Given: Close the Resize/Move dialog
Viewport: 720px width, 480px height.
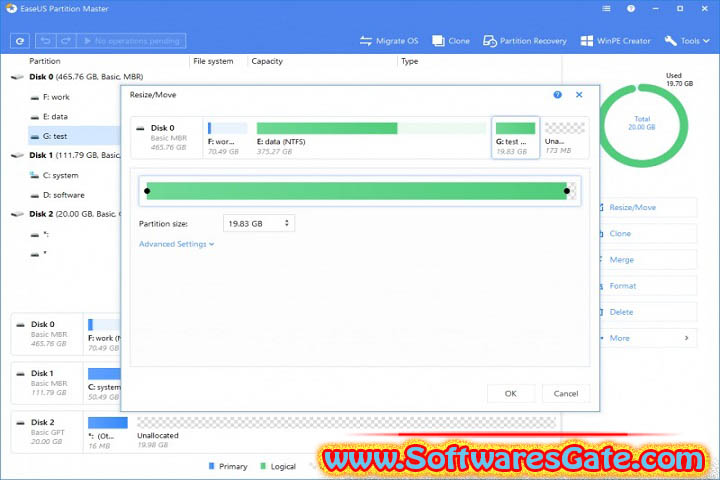Looking at the screenshot, I should click(x=579, y=95).
